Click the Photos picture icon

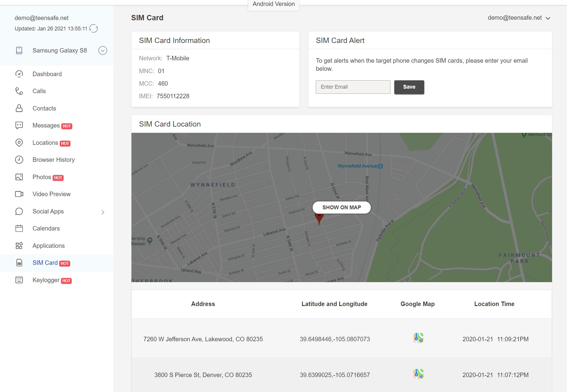tap(19, 177)
